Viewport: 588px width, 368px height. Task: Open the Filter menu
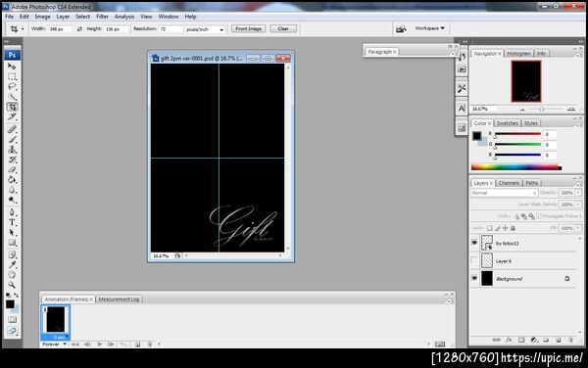click(x=102, y=17)
